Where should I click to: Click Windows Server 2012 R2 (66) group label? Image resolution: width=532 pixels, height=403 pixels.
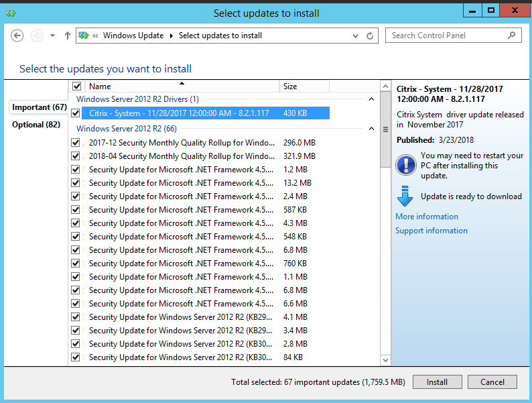(127, 129)
